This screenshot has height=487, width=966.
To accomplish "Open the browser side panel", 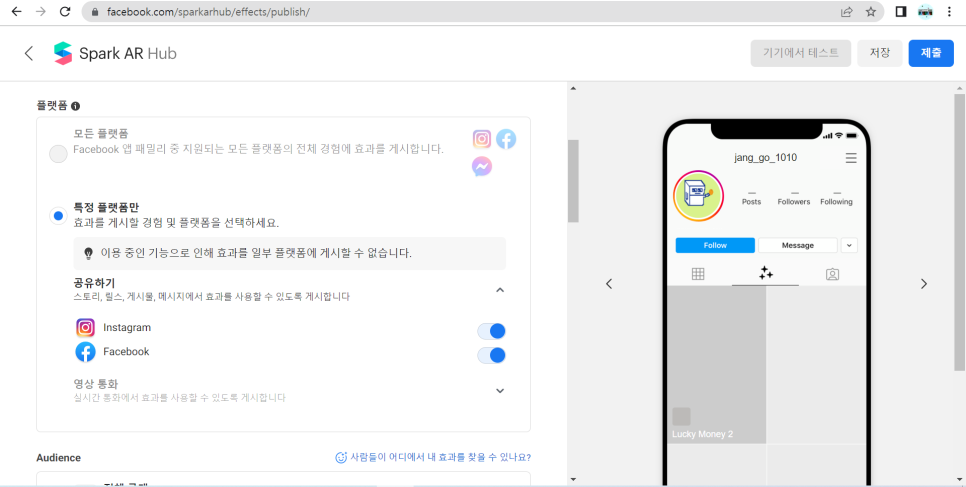I will [x=901, y=12].
